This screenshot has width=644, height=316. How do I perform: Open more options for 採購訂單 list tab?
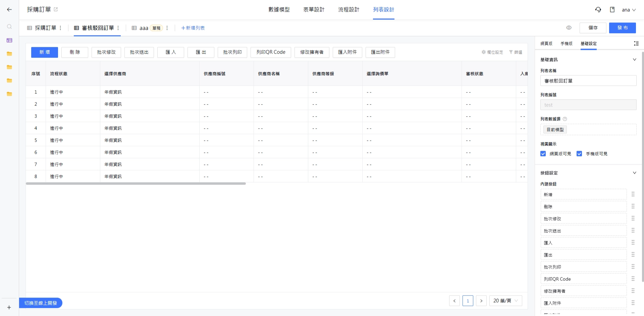click(x=60, y=28)
